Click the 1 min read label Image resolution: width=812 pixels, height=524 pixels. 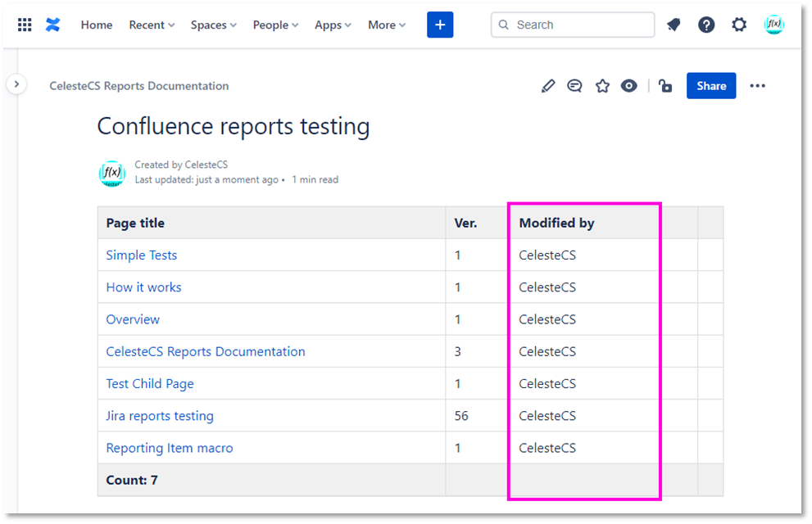click(315, 179)
